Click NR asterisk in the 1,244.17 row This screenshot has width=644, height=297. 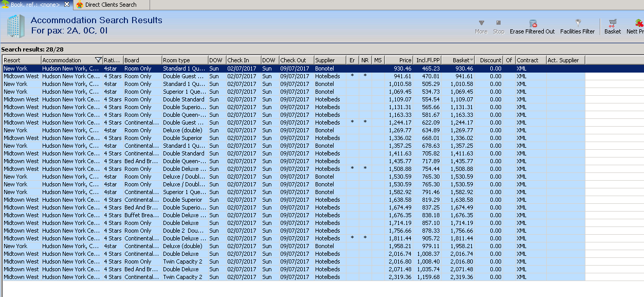[365, 123]
